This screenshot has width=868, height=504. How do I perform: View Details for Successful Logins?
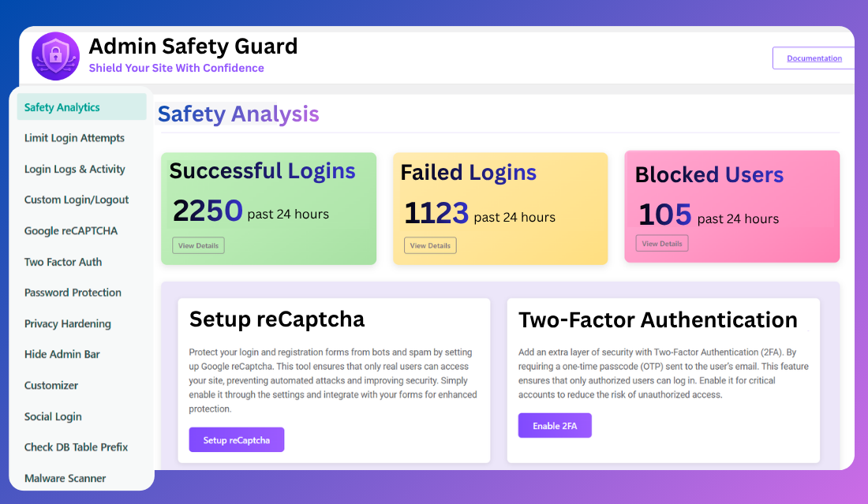[x=198, y=245]
